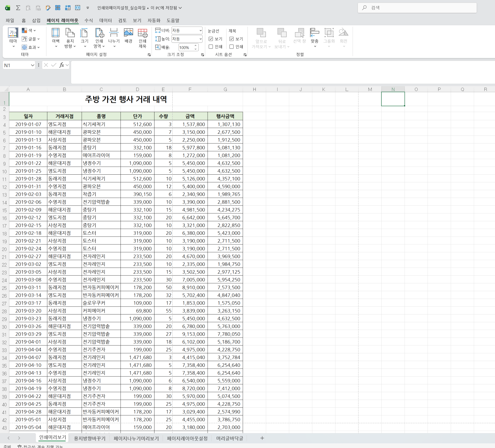Click the 용지 방향 (Orientation) icon

[70, 33]
